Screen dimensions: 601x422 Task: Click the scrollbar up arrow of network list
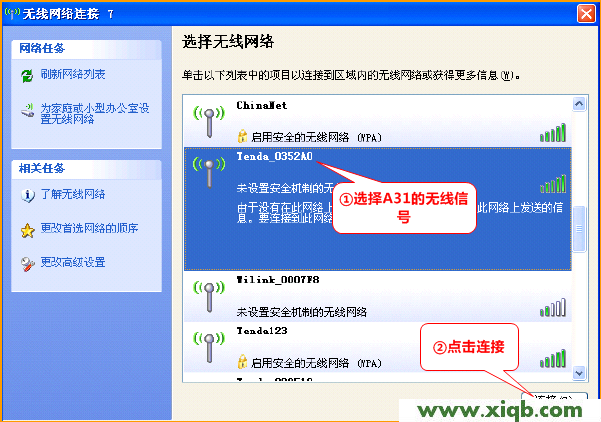tap(579, 104)
